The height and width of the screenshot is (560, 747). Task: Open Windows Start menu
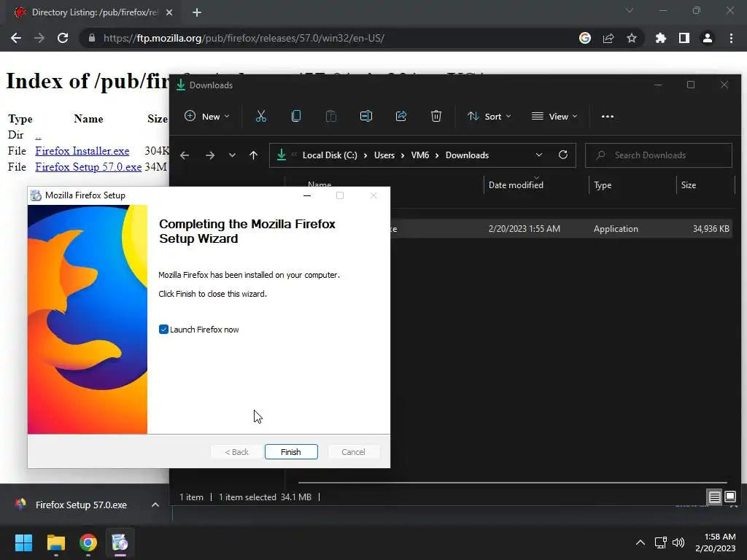coord(23,542)
